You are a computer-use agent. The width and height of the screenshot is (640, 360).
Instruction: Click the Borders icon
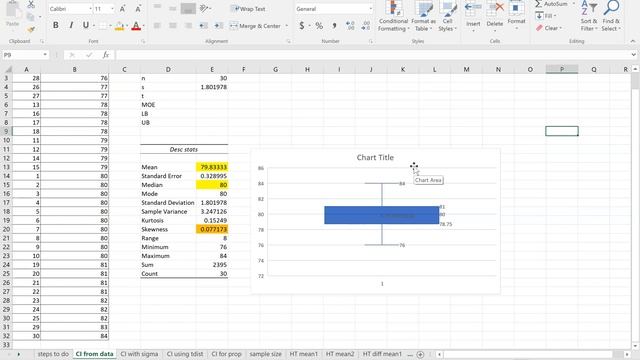click(x=103, y=26)
